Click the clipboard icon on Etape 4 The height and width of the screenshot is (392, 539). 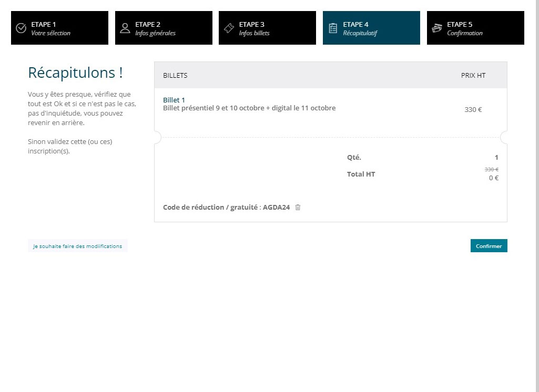(332, 28)
